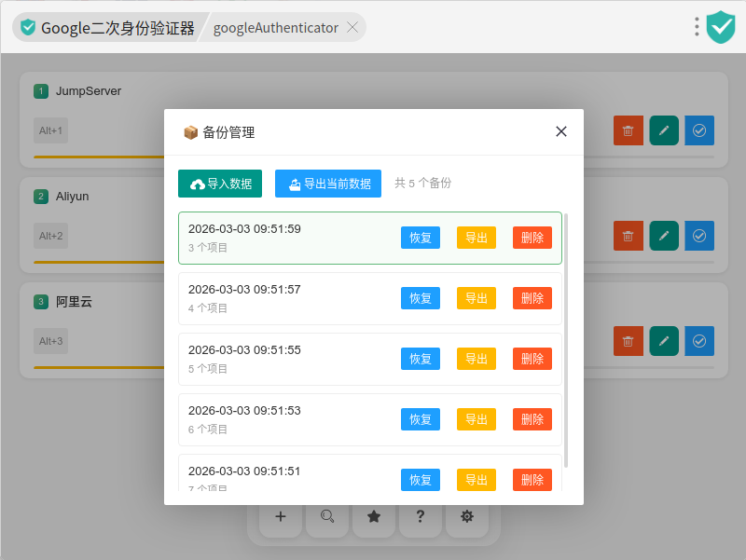Click the add new account plus icon
746x560 pixels.
[x=281, y=517]
